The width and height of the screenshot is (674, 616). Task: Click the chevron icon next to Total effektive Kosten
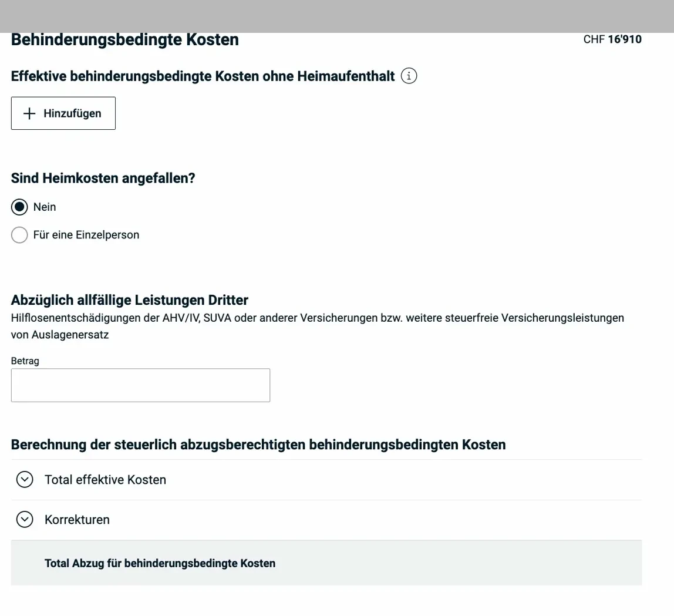24,479
